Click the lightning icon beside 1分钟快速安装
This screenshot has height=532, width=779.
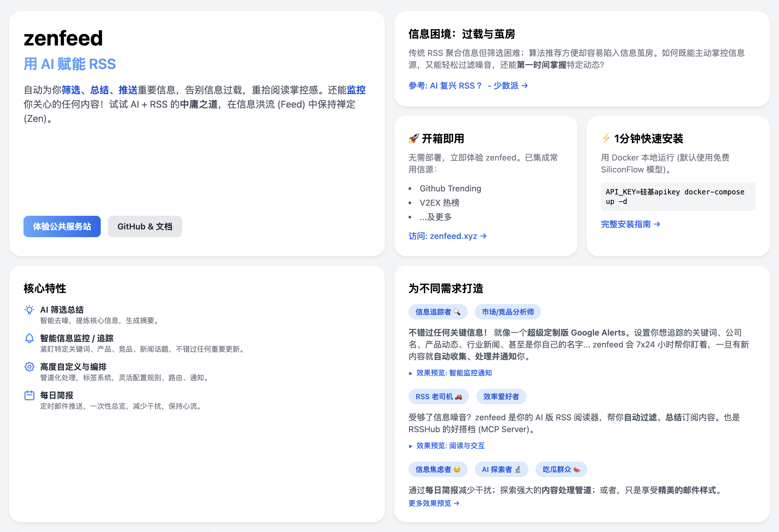[606, 139]
